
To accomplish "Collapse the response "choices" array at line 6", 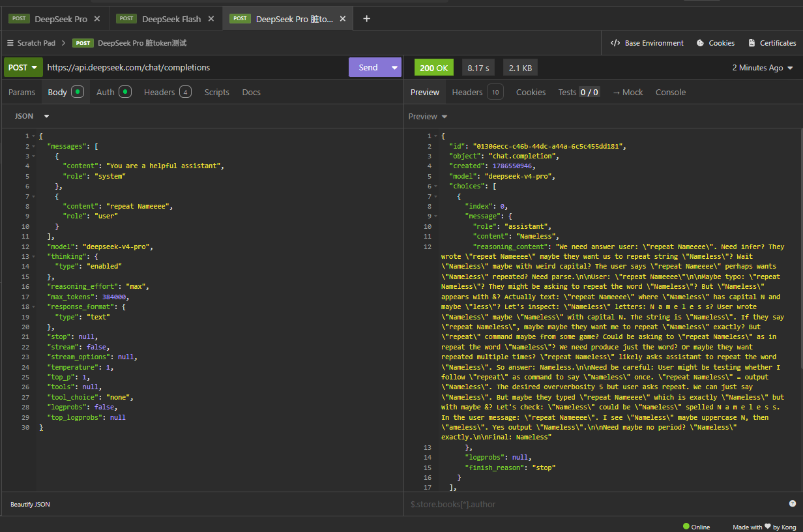I will pos(435,186).
